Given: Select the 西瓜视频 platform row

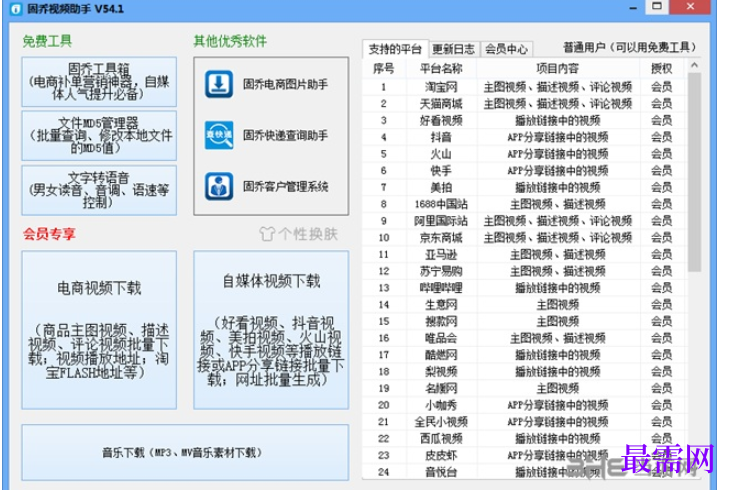Looking at the screenshot, I should 524,439.
